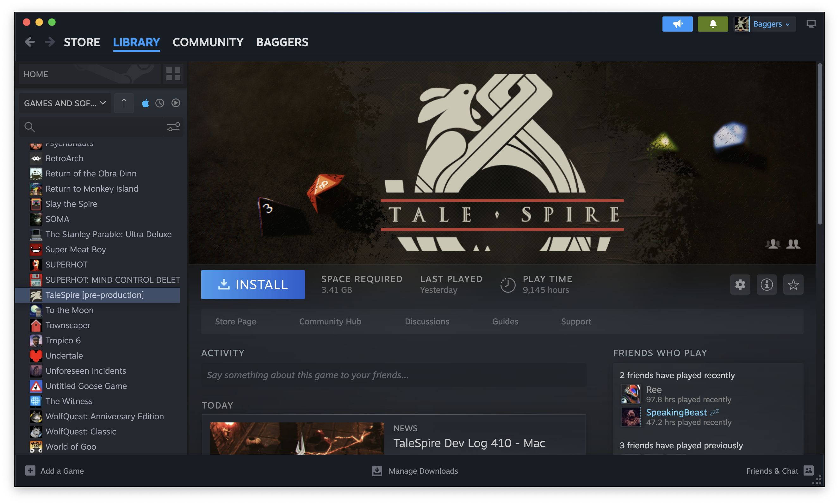The width and height of the screenshot is (839, 504).
Task: Add TaleSpire to favorites star
Action: point(793,285)
